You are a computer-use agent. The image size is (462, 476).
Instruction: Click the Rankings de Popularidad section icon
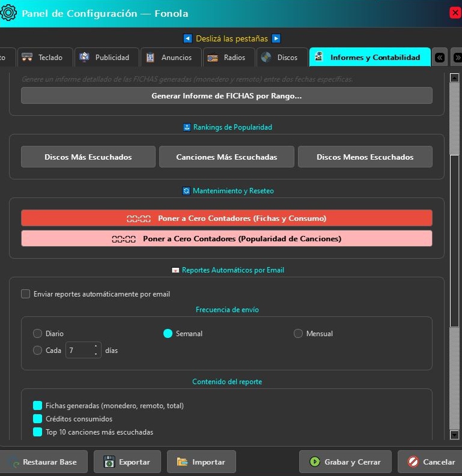(187, 127)
